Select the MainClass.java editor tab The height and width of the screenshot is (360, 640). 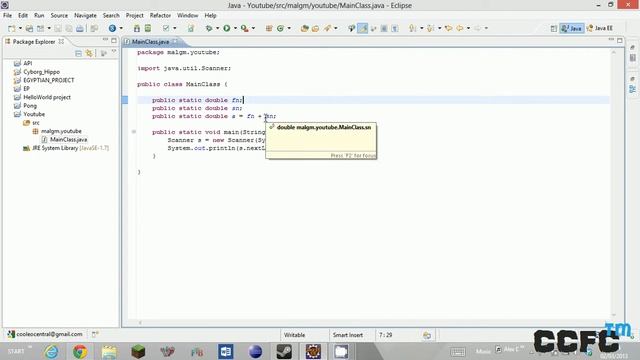[x=150, y=42]
